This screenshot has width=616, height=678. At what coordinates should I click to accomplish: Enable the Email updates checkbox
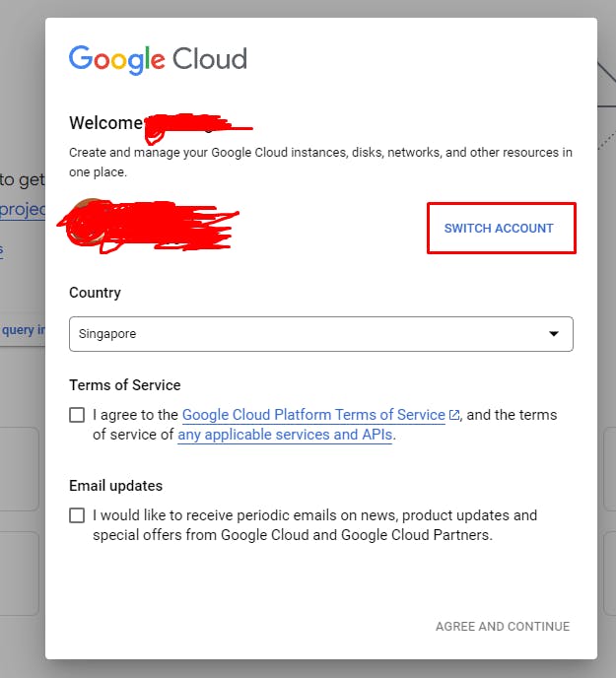(77, 515)
